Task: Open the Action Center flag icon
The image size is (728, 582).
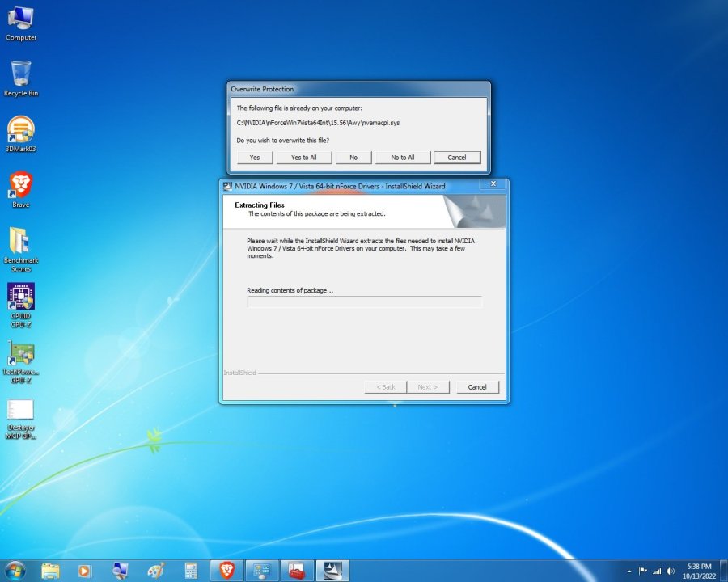Action: [643, 571]
